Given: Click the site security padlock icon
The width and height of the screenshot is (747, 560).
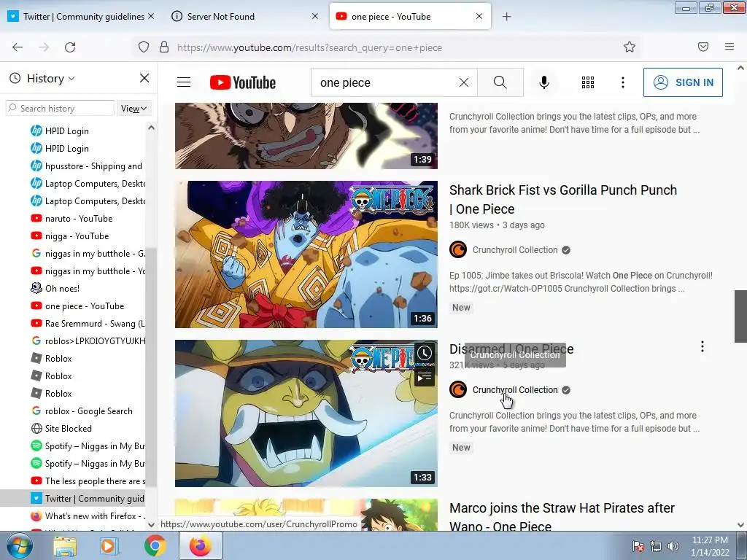Looking at the screenshot, I should (164, 47).
